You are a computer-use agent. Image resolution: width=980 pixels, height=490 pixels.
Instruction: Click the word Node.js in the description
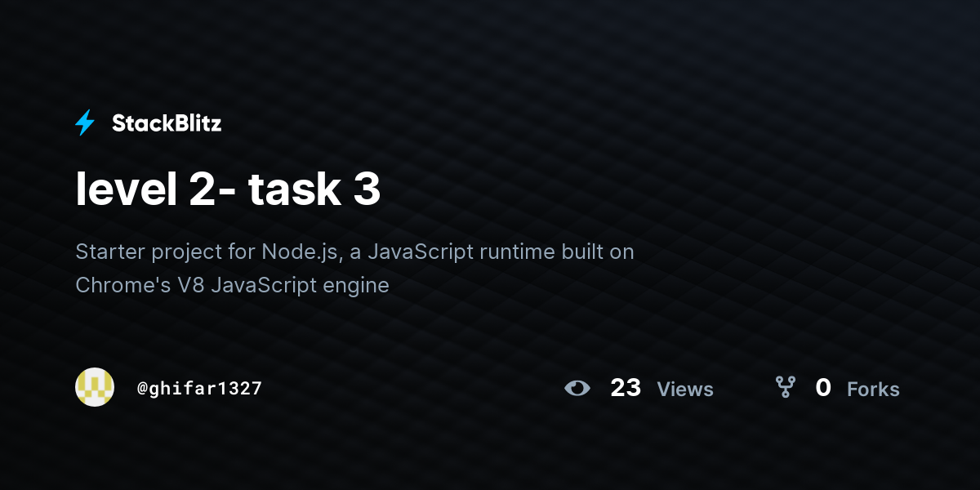[x=300, y=252]
